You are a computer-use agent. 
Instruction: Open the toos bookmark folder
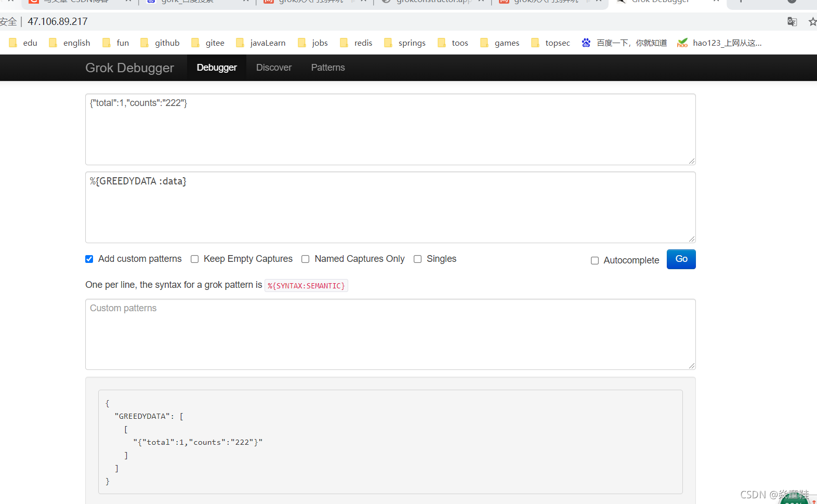pos(453,43)
